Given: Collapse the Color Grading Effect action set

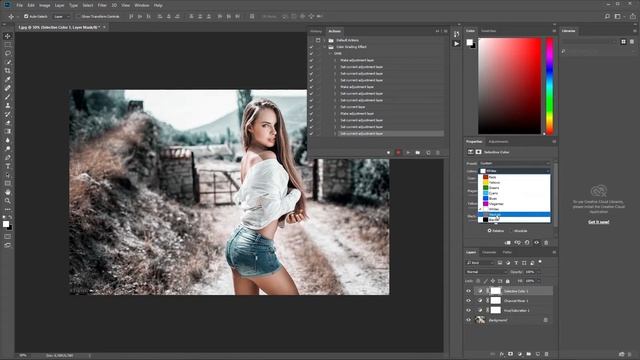Looking at the screenshot, I should click(325, 47).
